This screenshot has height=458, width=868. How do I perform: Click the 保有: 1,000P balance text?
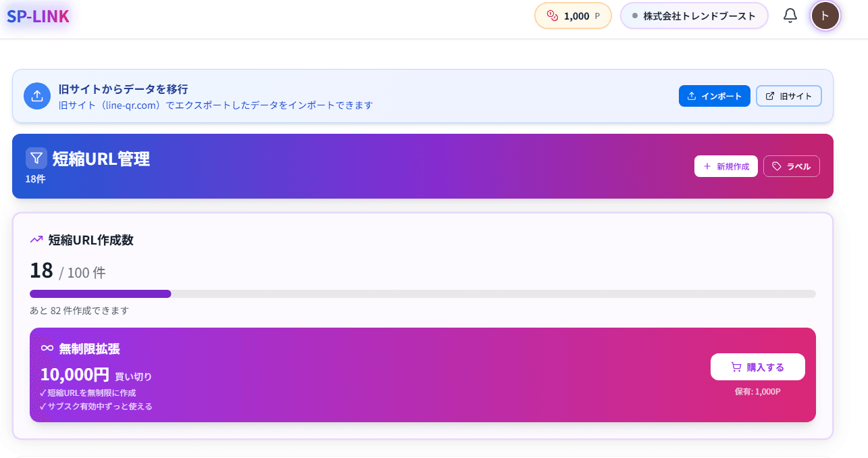757,392
